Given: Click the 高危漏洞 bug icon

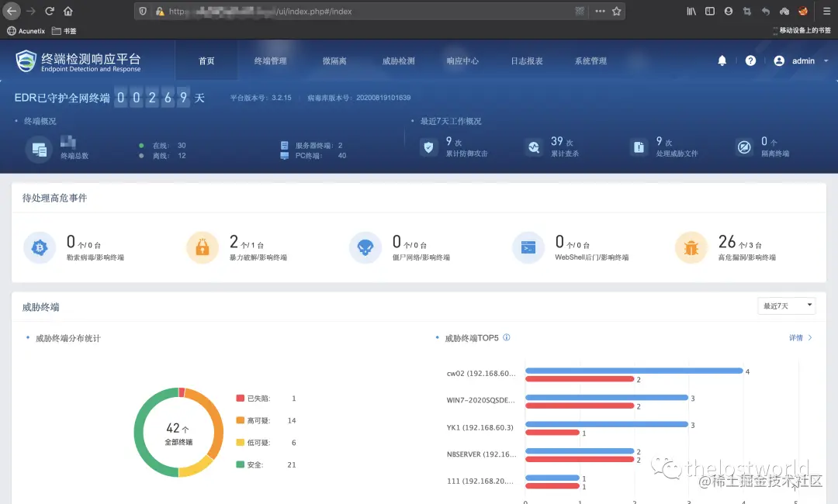Looking at the screenshot, I should click(691, 247).
